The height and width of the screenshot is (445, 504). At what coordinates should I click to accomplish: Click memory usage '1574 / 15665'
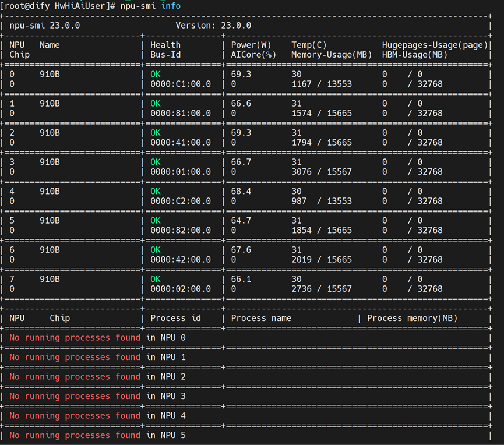(322, 114)
